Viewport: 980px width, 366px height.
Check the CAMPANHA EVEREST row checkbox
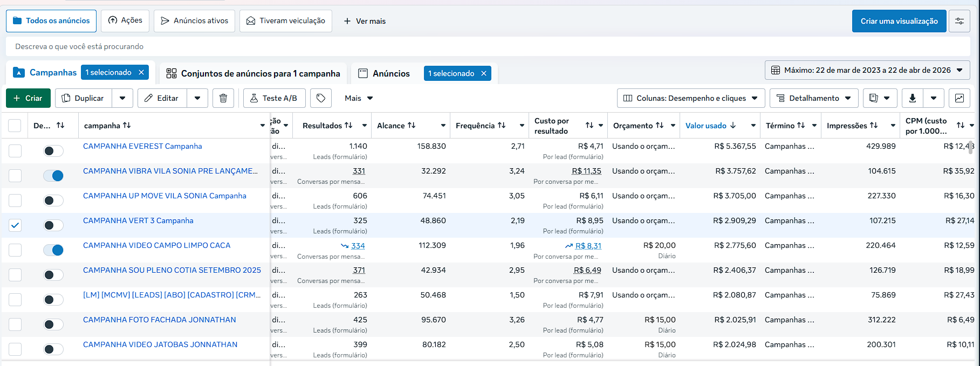15,151
